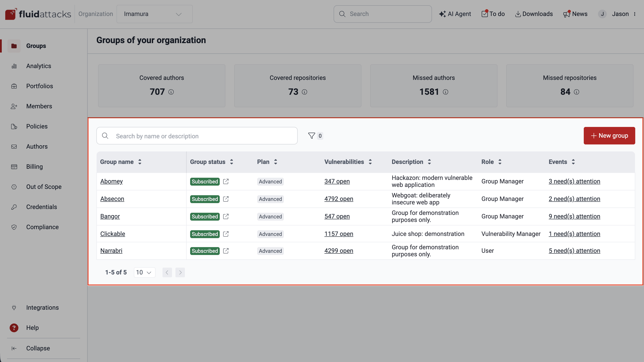The height and width of the screenshot is (362, 644).
Task: Click the Authors sidebar icon
Action: (x=14, y=146)
